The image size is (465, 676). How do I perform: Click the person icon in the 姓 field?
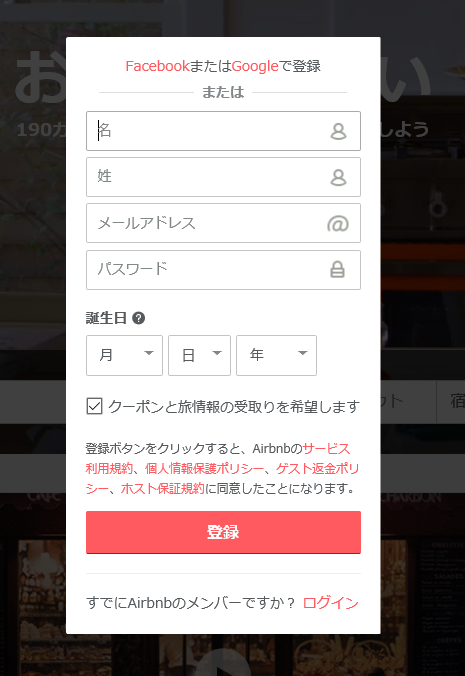pos(338,177)
